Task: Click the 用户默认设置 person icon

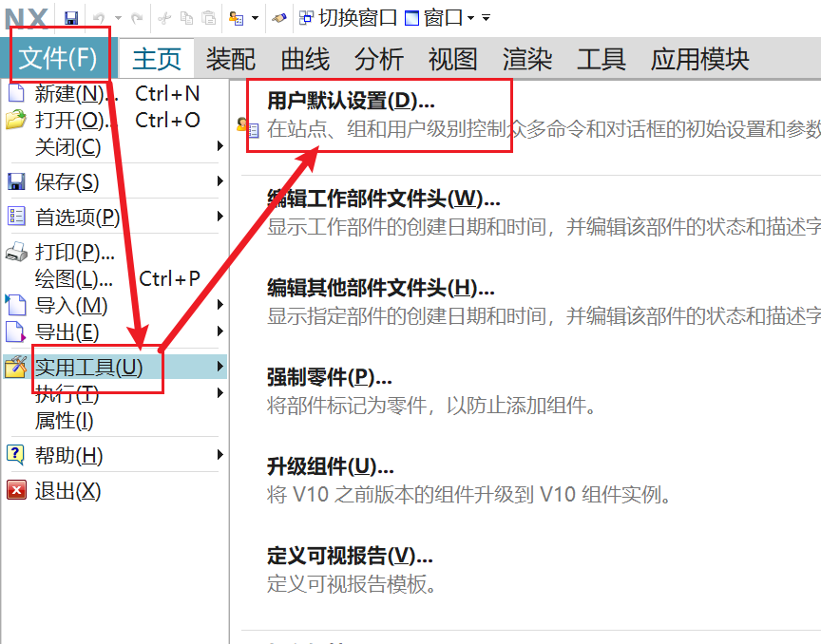Action: pos(248,127)
